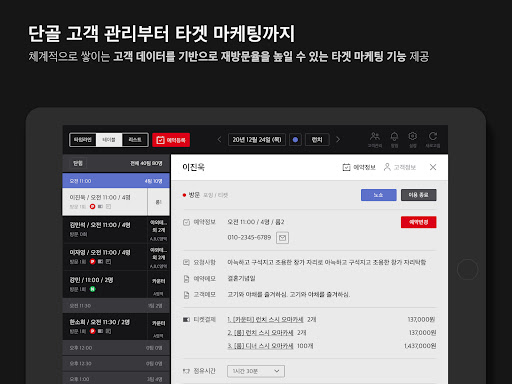Open the date picker showing 20년 12월 24일

257,140
